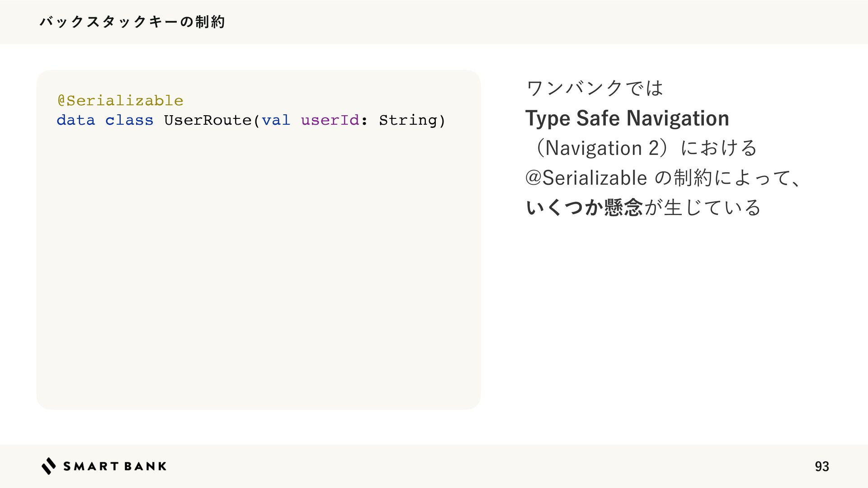The height and width of the screenshot is (488, 868).
Task: Click the word Navigation in bold heading
Action: pyautogui.click(x=678, y=118)
